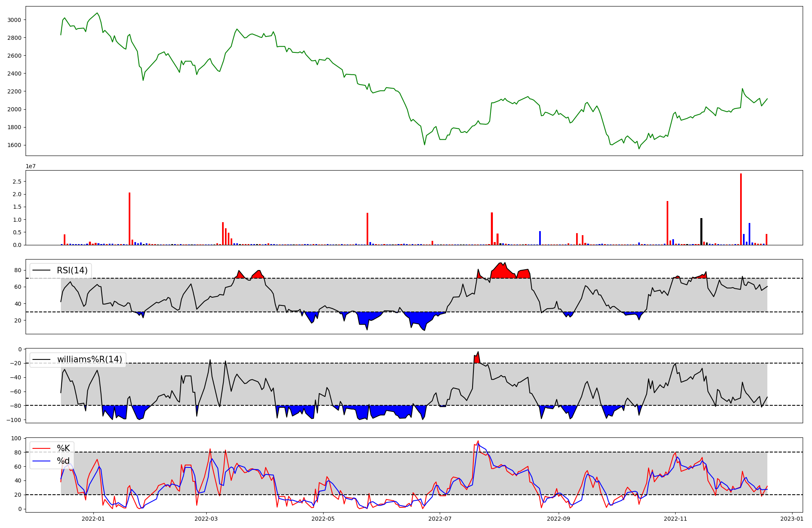The width and height of the screenshot is (812, 528).
Task: Click the -100 Williams axis tick
Action: 15,420
